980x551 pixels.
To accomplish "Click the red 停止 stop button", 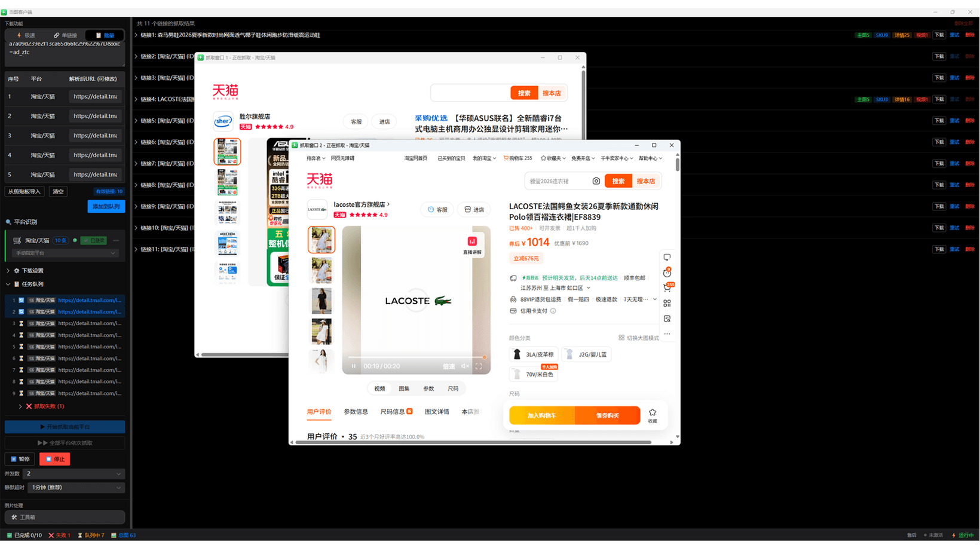I will tap(55, 459).
